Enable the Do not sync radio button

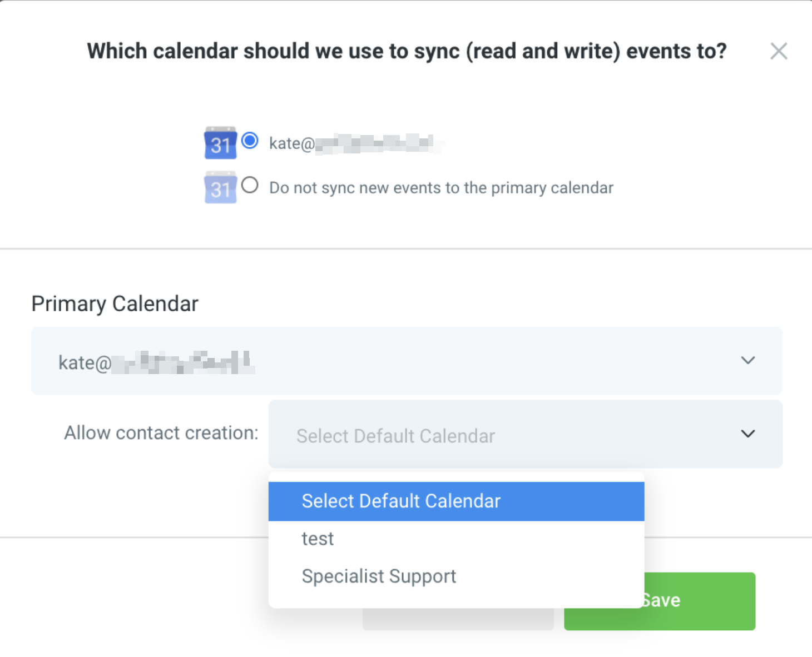coord(250,185)
